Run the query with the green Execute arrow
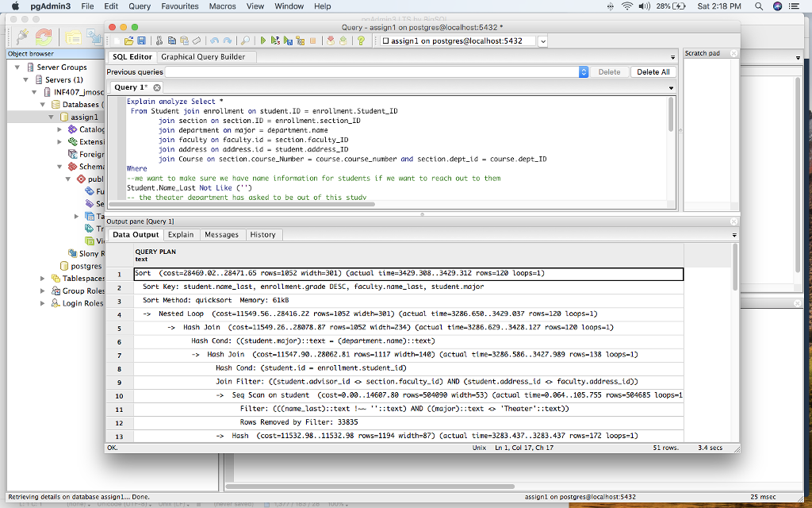 (x=262, y=40)
